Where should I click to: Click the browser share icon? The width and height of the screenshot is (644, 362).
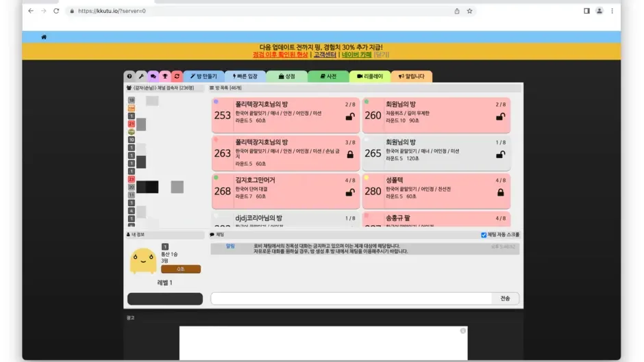click(x=457, y=11)
